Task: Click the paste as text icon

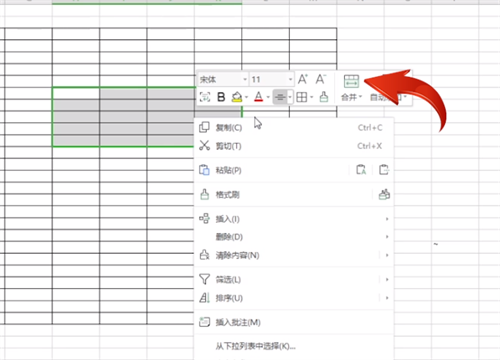Action: (361, 170)
